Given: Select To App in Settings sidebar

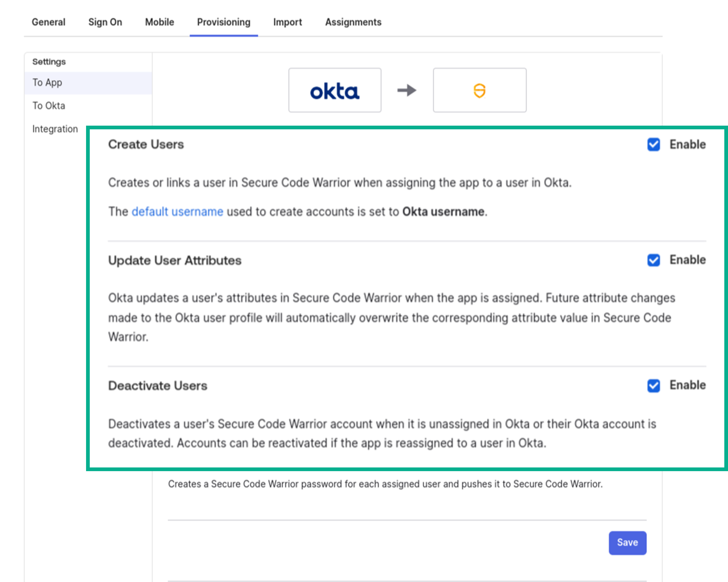Looking at the screenshot, I should coord(88,83).
